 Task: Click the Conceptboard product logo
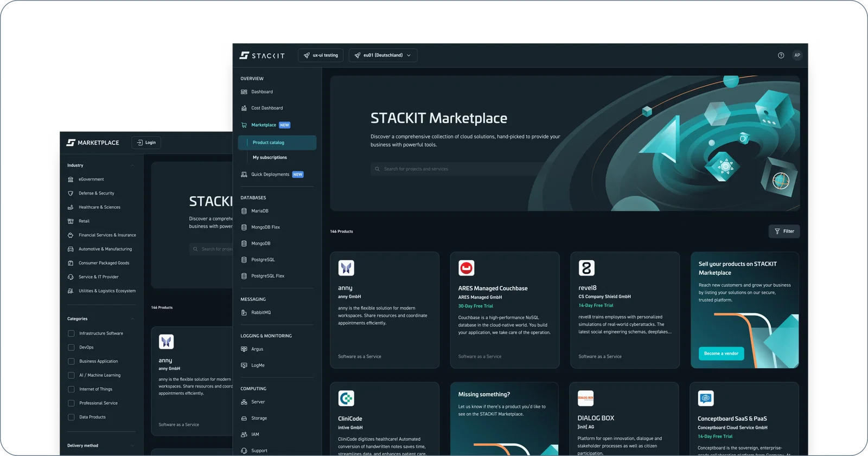tap(706, 399)
